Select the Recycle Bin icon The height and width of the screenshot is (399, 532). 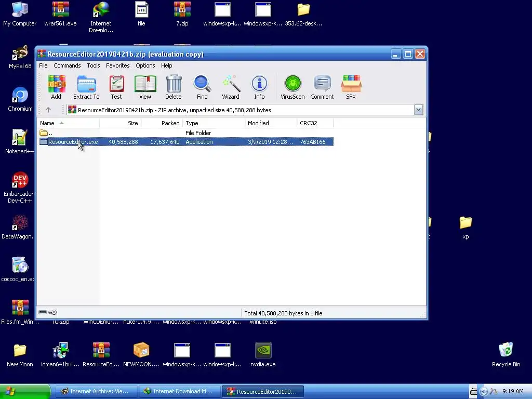click(506, 355)
